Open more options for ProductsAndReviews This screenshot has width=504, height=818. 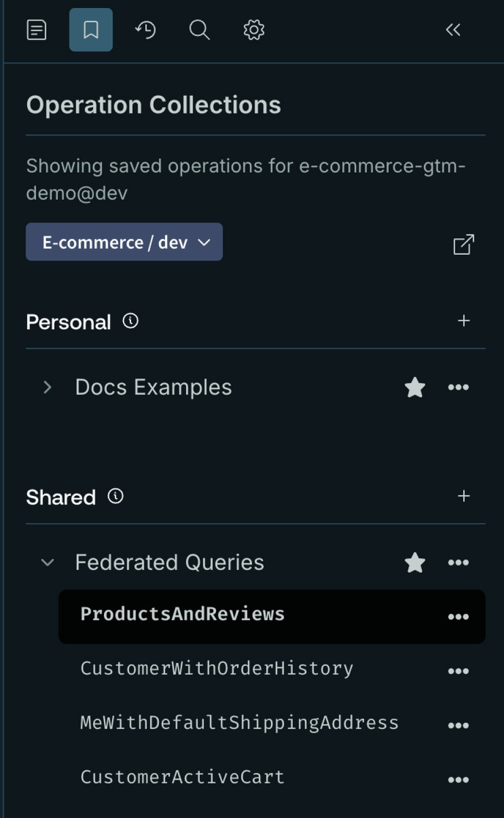click(458, 616)
